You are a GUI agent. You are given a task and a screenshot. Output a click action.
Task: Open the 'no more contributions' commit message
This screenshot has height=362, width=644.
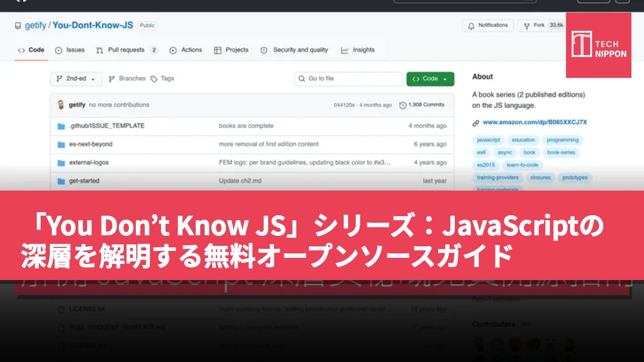click(x=119, y=105)
